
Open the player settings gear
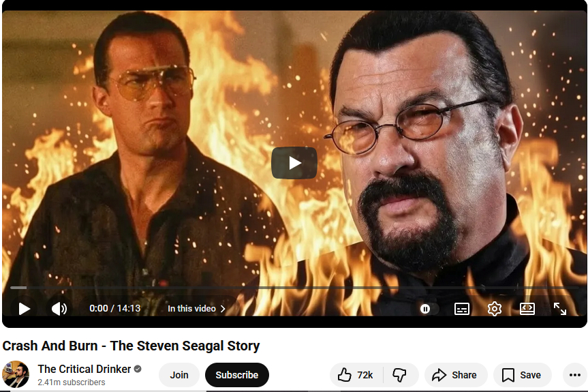[x=495, y=309]
